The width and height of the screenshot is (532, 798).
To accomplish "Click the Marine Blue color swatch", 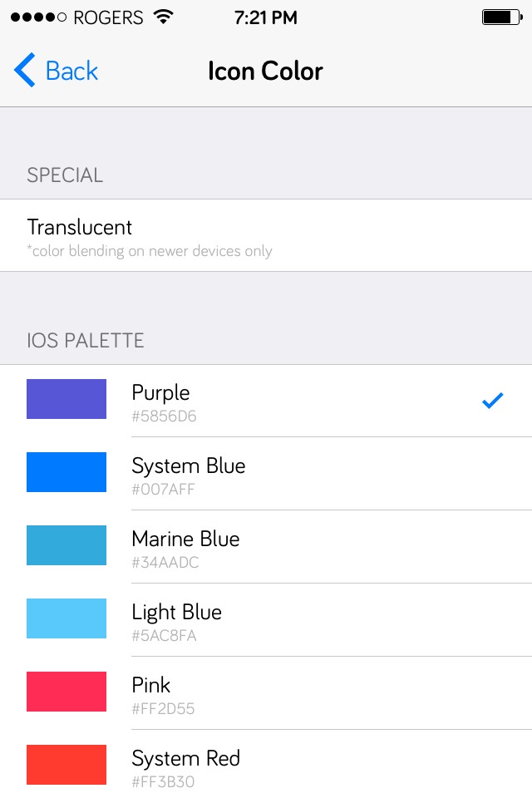I will pos(66,545).
